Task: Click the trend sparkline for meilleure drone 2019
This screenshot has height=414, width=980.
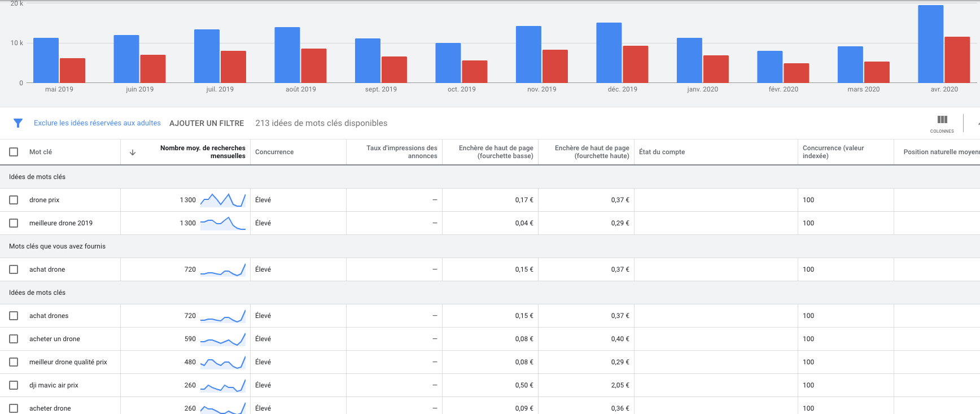Action: coord(223,223)
